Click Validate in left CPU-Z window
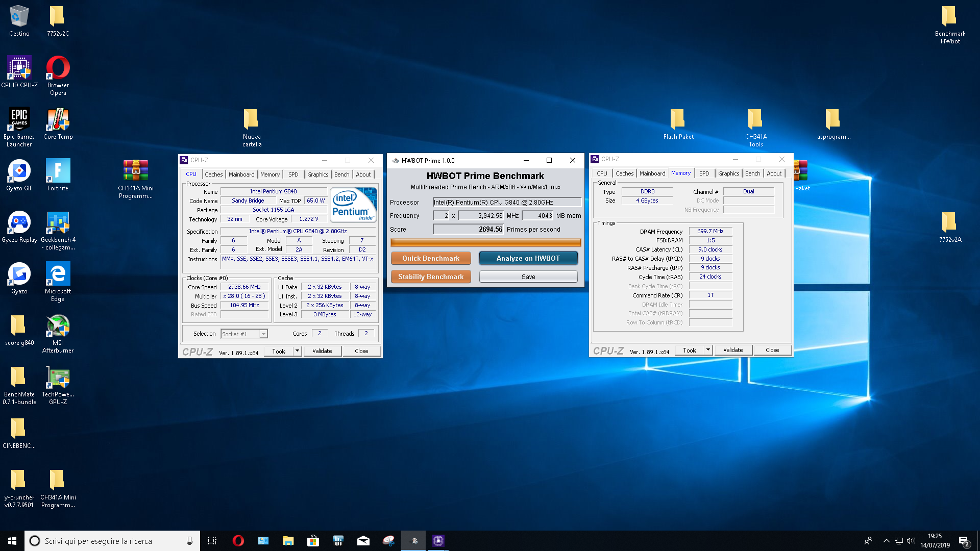The height and width of the screenshot is (551, 980). [x=322, y=351]
